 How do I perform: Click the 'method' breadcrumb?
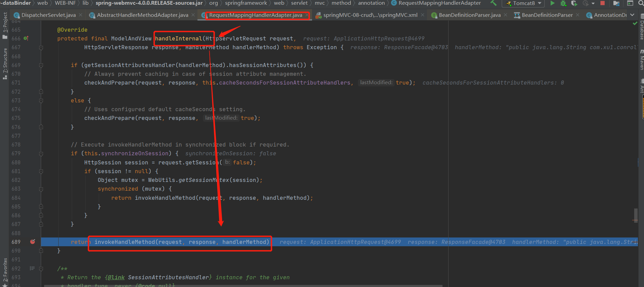coord(341,3)
